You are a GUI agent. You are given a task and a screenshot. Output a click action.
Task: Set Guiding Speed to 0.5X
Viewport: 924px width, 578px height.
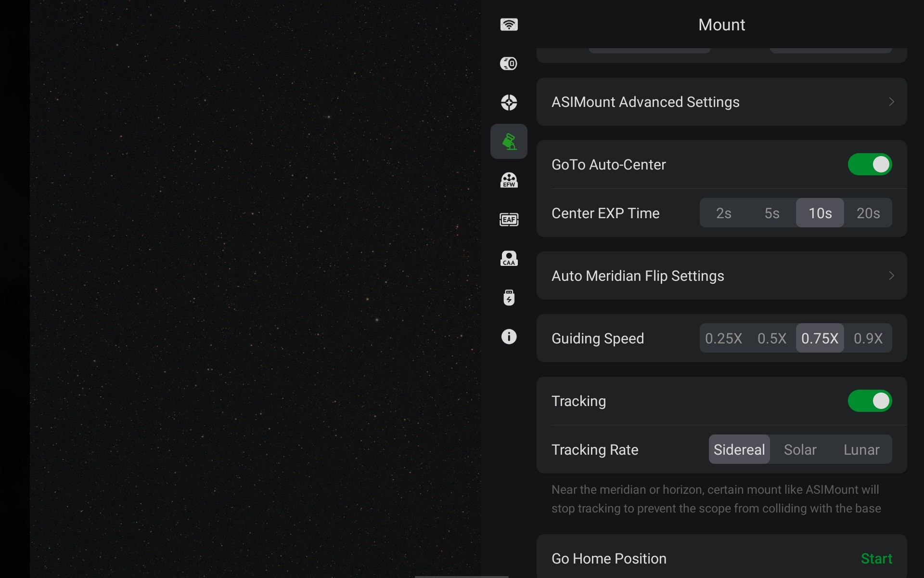[771, 338]
